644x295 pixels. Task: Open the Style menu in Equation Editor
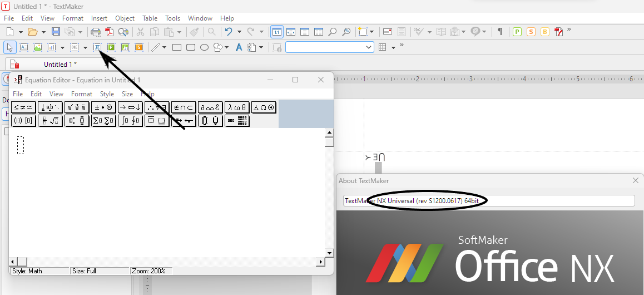pos(107,94)
